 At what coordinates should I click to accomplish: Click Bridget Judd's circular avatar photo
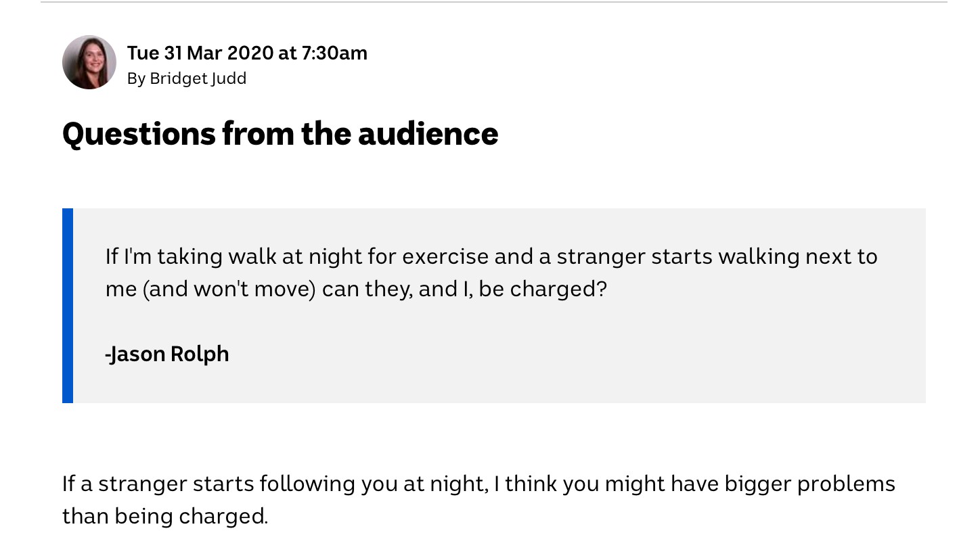tap(89, 62)
